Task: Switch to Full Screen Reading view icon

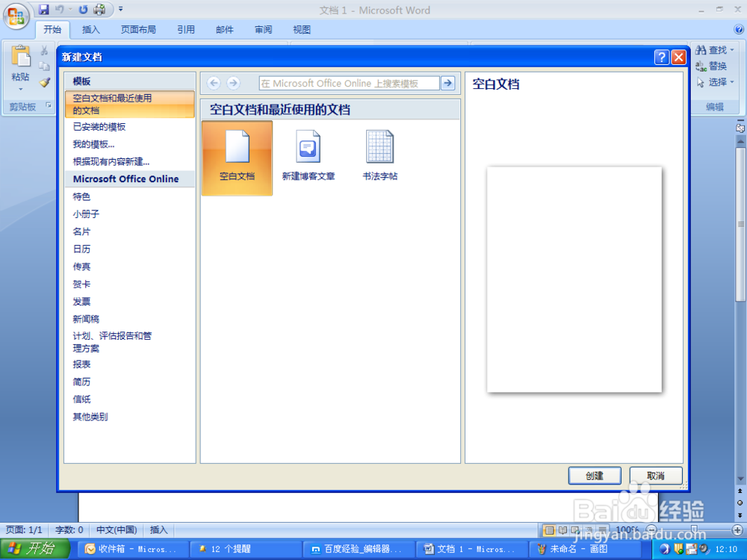Action: (562, 530)
